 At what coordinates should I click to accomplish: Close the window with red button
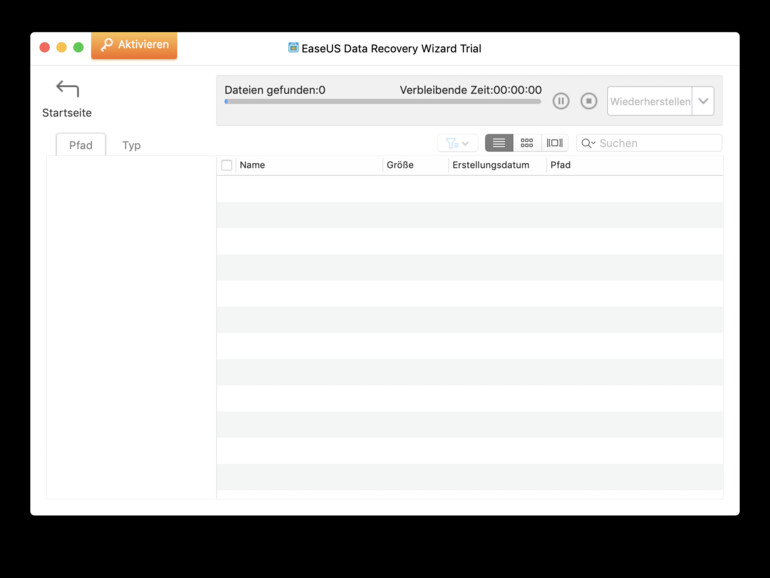point(45,47)
